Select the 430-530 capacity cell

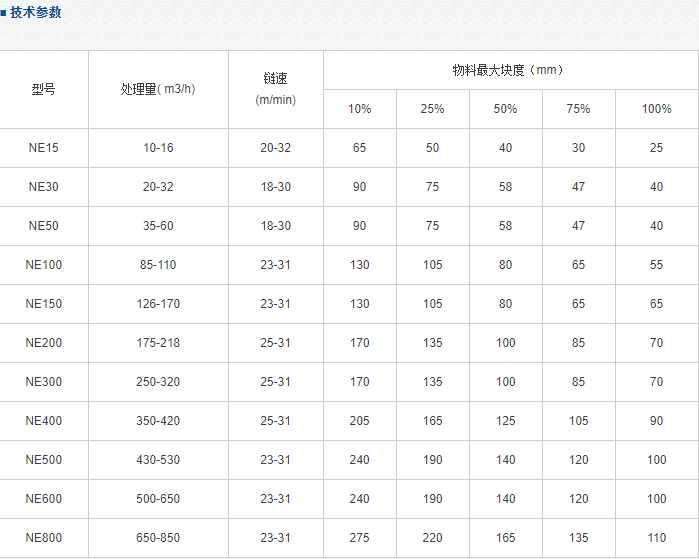coord(158,460)
